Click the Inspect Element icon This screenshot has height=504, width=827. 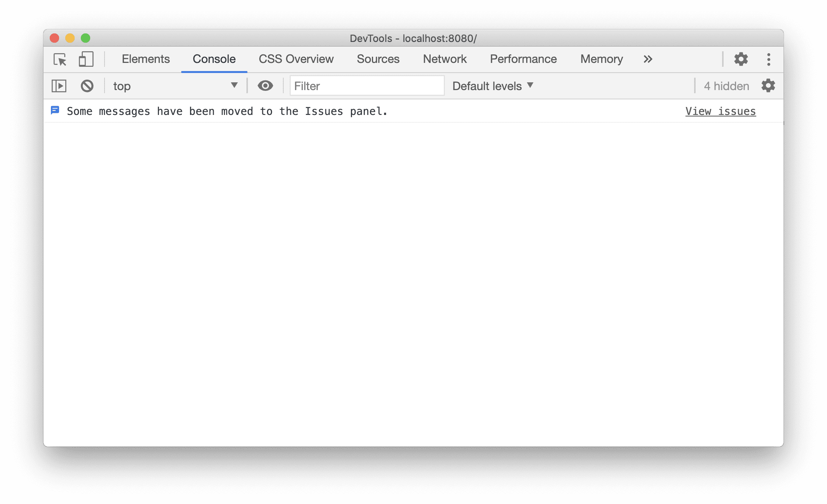61,59
